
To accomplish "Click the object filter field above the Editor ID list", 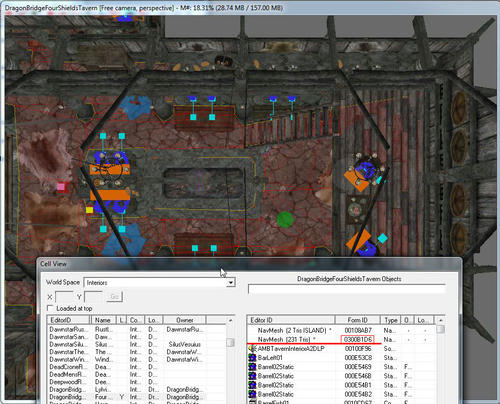I will coord(346,289).
